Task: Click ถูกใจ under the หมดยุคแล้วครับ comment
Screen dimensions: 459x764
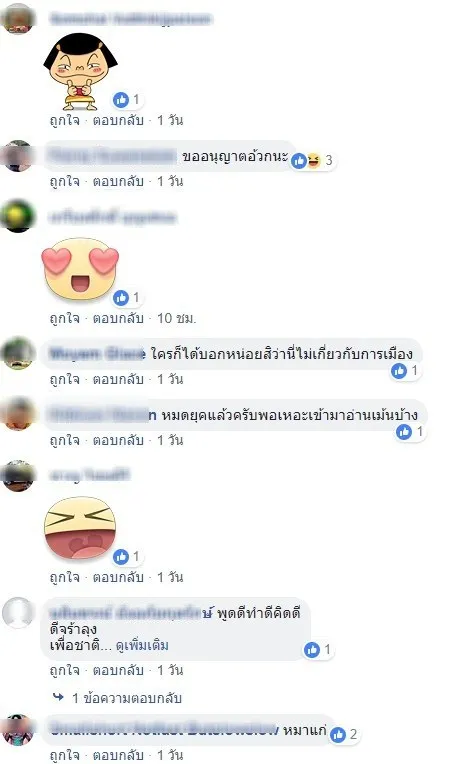Action: tap(64, 440)
